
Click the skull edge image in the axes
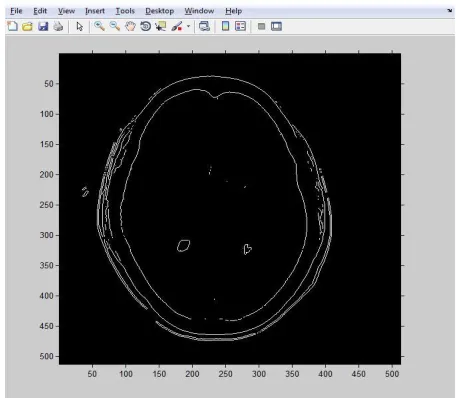point(230,208)
